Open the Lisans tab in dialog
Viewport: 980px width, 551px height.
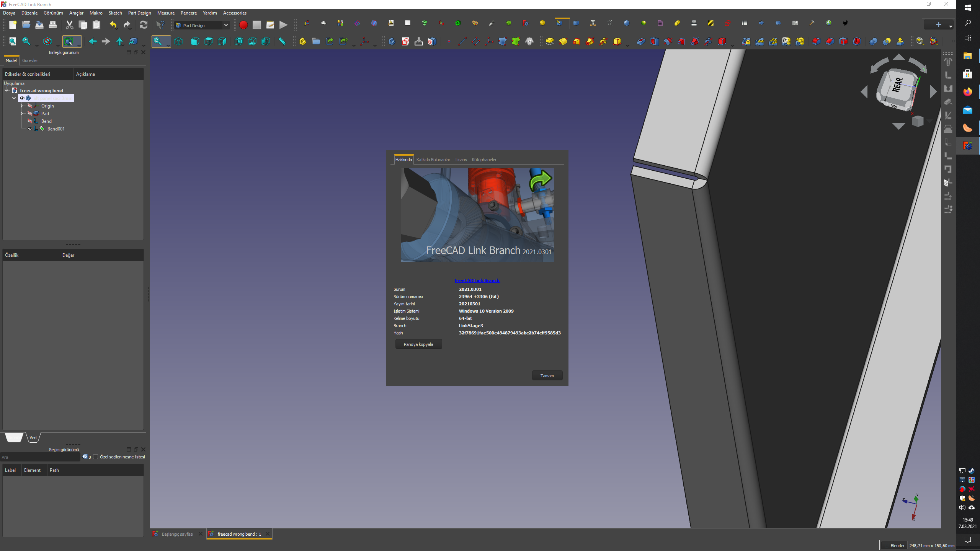coord(461,160)
